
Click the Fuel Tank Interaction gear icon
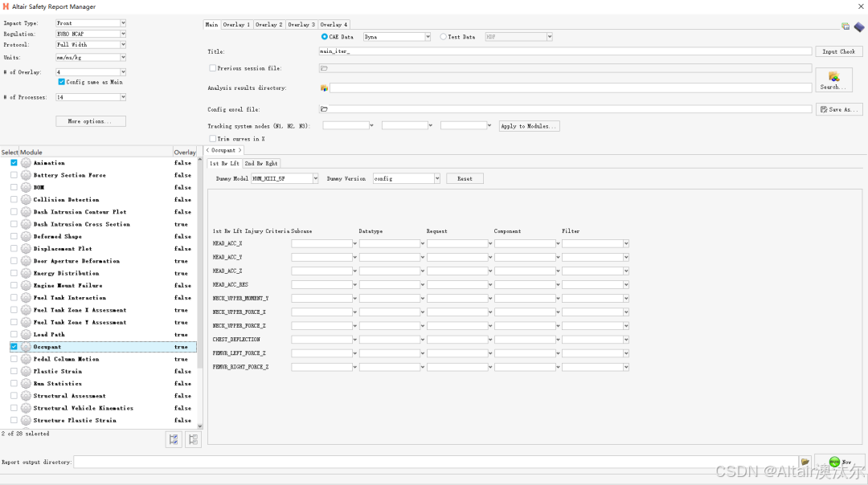coord(26,298)
